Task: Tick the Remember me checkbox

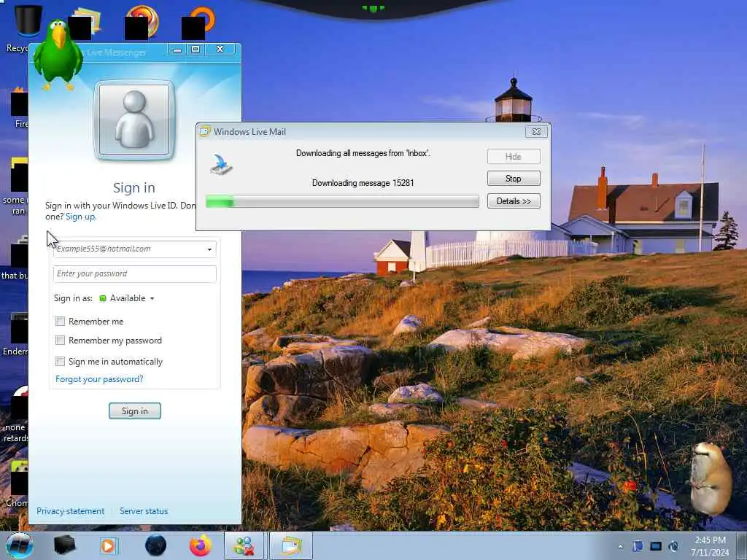Action: tap(60, 322)
